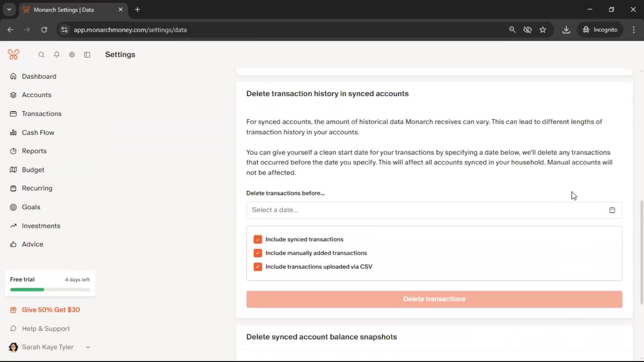
Task: Bookmark this page with star icon
Action: pyautogui.click(x=543, y=30)
